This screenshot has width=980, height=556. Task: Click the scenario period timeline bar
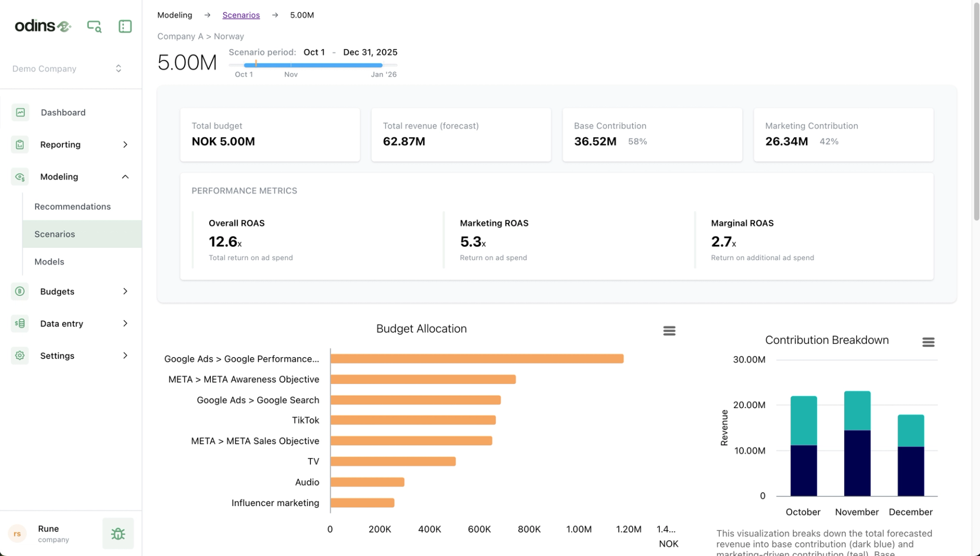click(x=313, y=65)
